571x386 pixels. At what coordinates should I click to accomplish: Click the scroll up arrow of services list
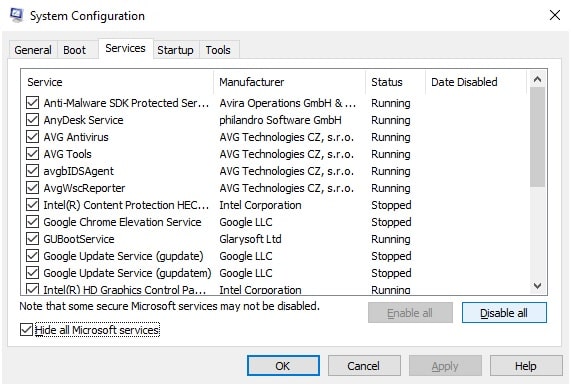point(537,79)
